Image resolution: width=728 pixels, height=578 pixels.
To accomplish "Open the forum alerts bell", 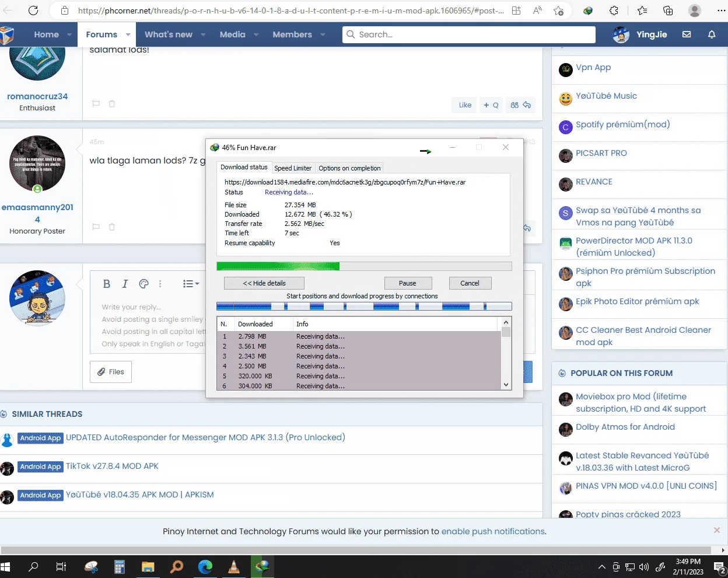I will click(x=712, y=34).
